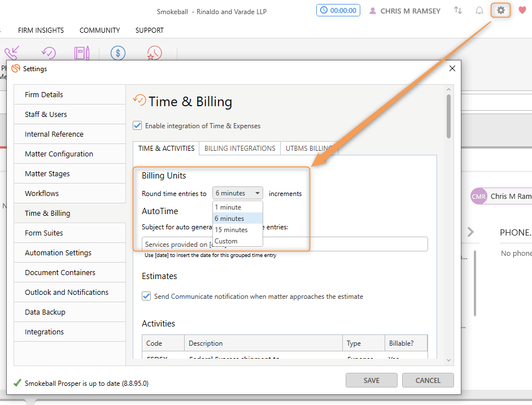The width and height of the screenshot is (532, 405).
Task: Click the settings panel vertical scrollbar thumb
Action: coord(448,116)
